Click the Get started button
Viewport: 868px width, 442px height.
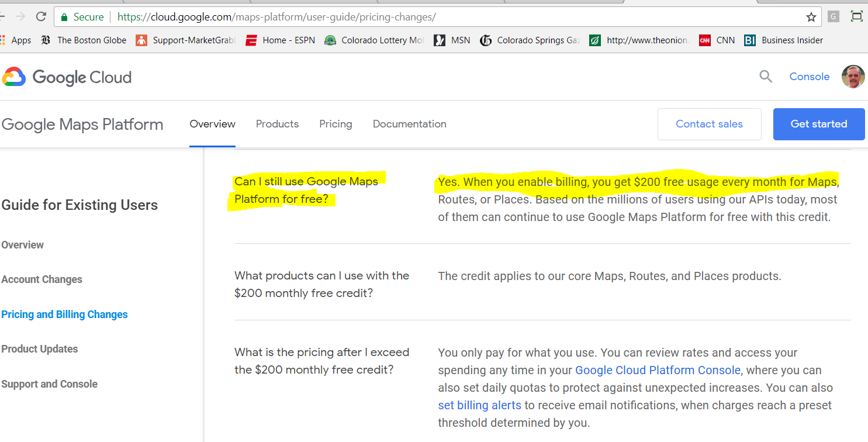819,124
